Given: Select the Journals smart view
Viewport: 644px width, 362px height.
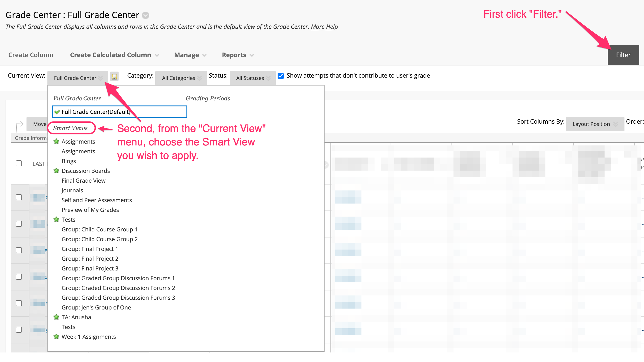Looking at the screenshot, I should coord(72,190).
